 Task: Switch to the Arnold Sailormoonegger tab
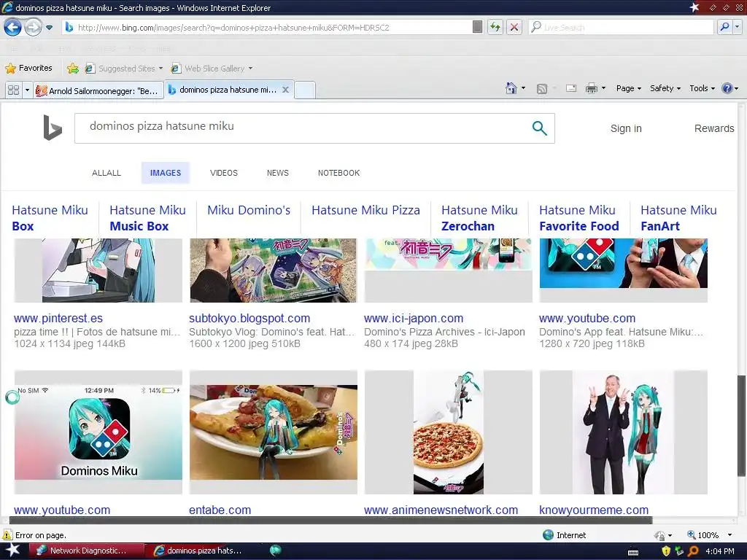(x=98, y=90)
